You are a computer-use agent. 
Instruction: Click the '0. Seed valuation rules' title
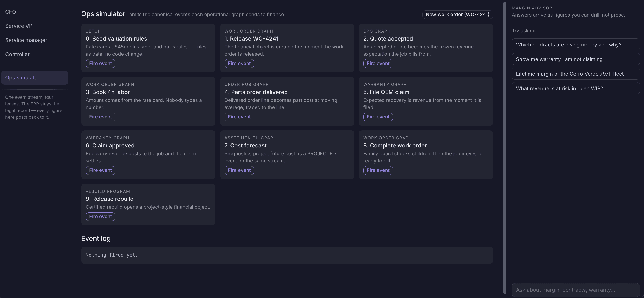[x=116, y=39]
